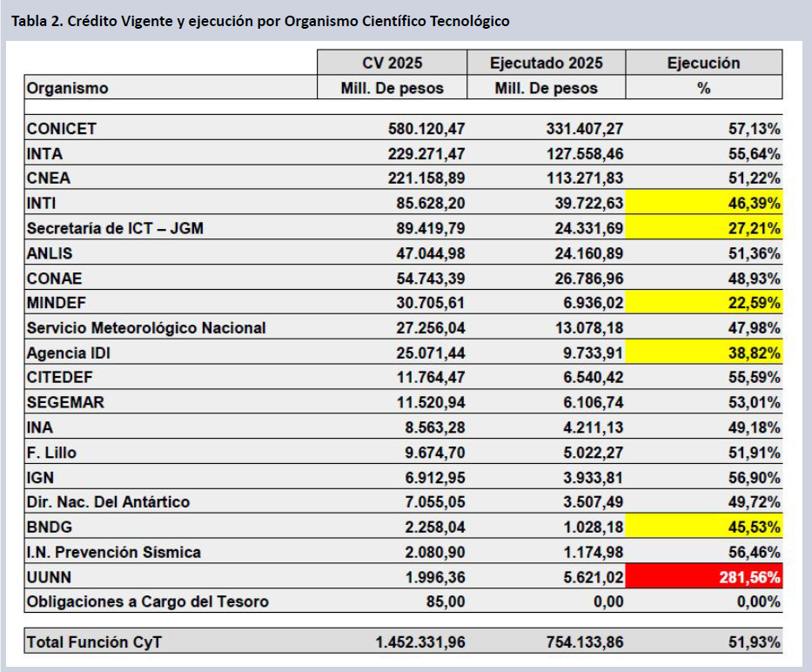Click the total credit value 1.452.331,96
Viewport: 812px width, 672px height.
click(420, 642)
